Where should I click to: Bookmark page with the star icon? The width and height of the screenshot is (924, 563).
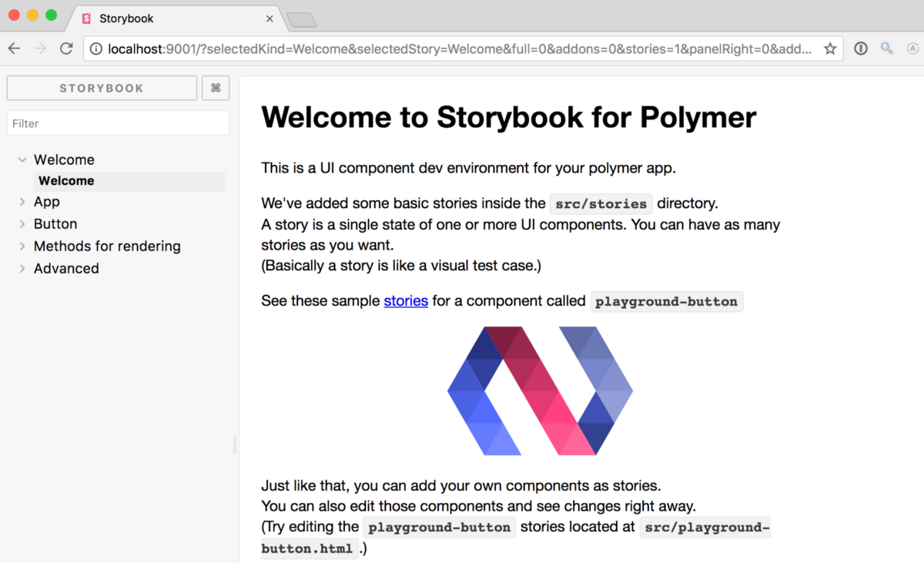pos(830,49)
